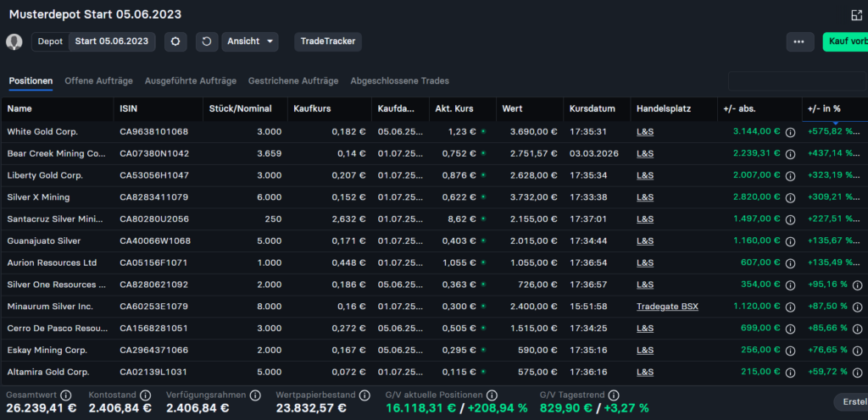Viewport: 868px width, 420px height.
Task: Click info icon next to Gesamtwert
Action: [66, 395]
